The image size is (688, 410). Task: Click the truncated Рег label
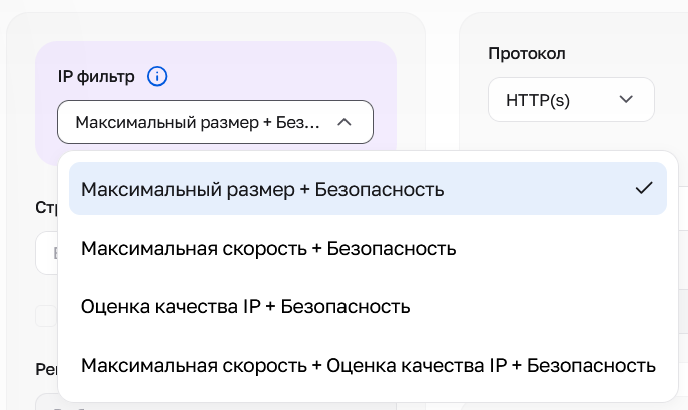[x=47, y=369]
